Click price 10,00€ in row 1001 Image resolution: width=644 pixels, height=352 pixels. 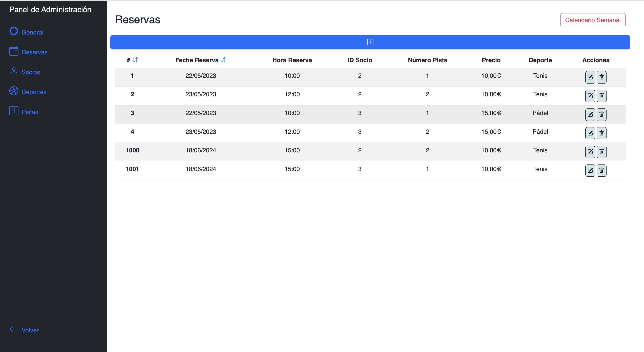pos(491,169)
